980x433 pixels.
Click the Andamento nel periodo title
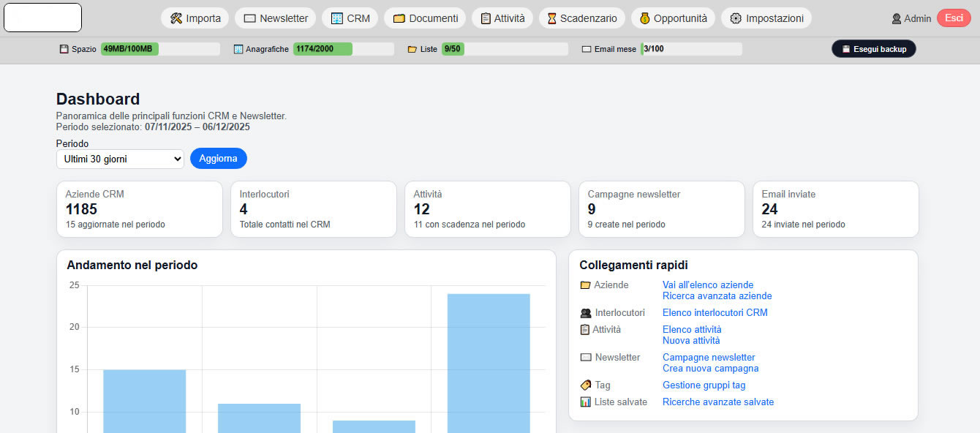click(x=132, y=266)
